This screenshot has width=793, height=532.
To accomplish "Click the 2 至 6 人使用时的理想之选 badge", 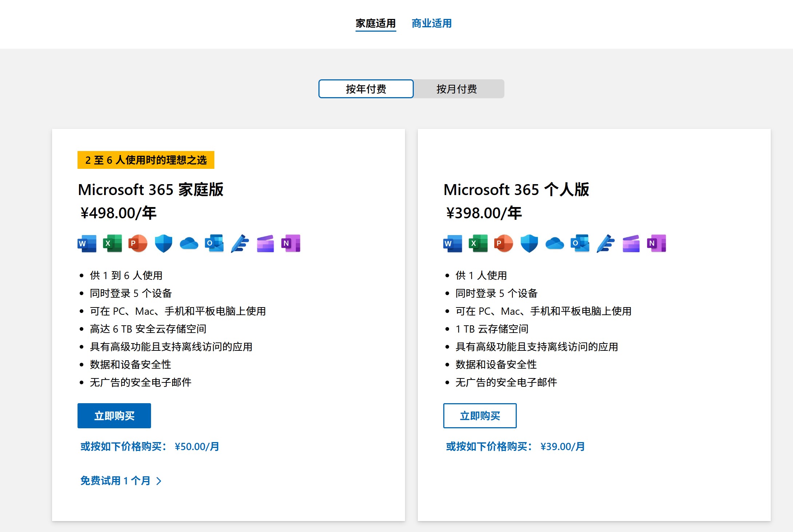I will pyautogui.click(x=146, y=160).
